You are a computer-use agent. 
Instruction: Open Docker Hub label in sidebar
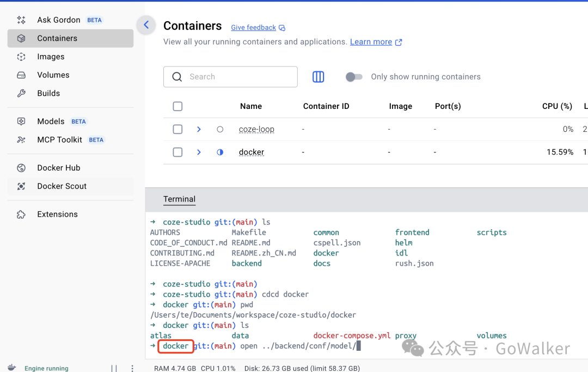58,168
